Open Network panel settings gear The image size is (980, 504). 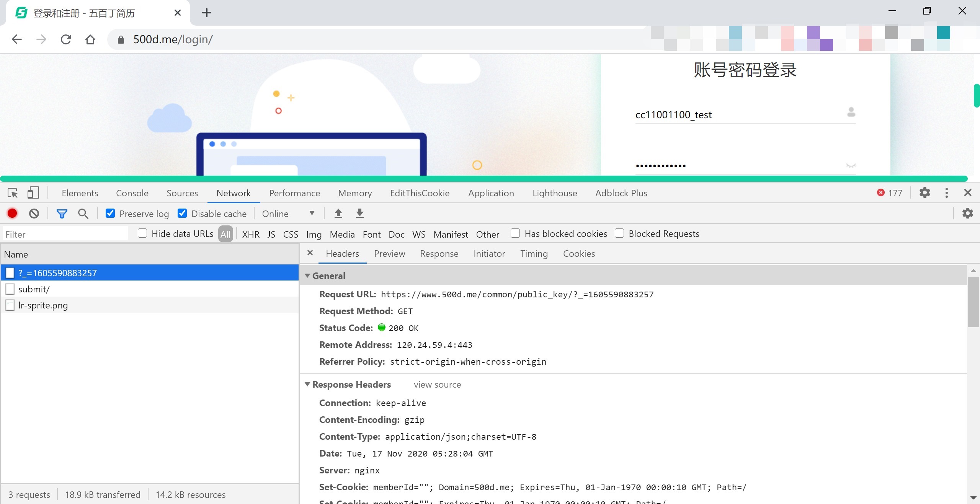(x=967, y=213)
